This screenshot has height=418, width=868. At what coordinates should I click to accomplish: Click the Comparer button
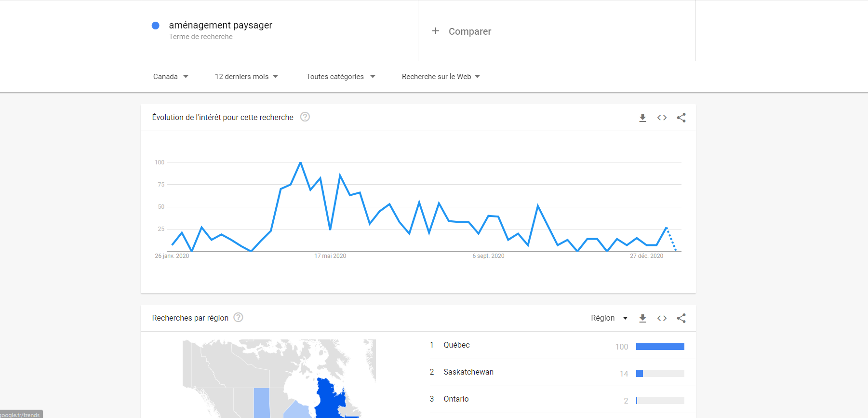469,31
